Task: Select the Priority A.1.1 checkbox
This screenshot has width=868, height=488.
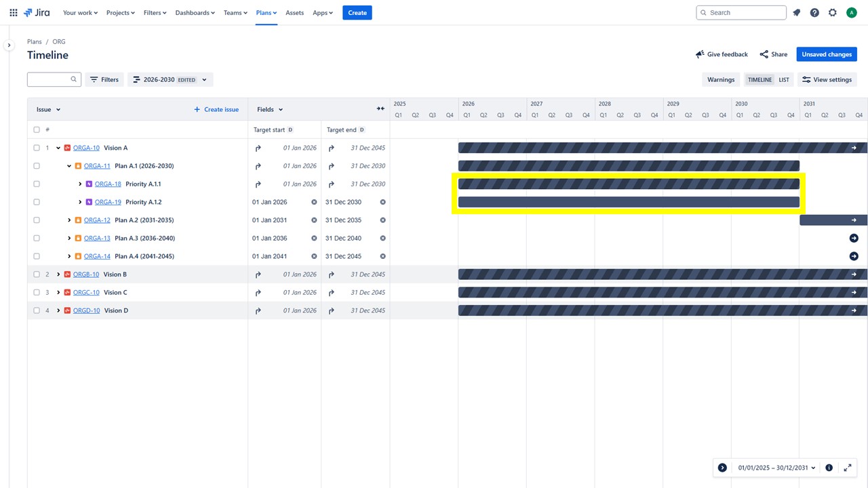Action: coord(37,184)
